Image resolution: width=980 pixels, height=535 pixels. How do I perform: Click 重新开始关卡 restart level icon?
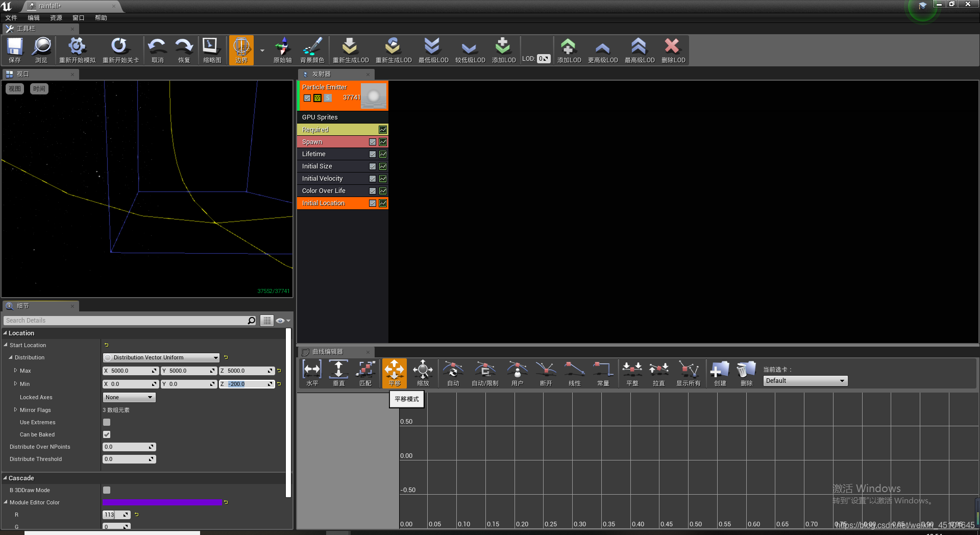click(120, 50)
